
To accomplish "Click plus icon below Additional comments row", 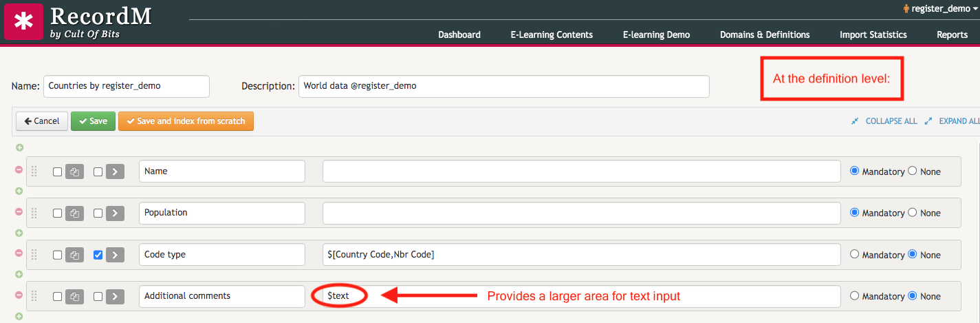I will tap(19, 317).
